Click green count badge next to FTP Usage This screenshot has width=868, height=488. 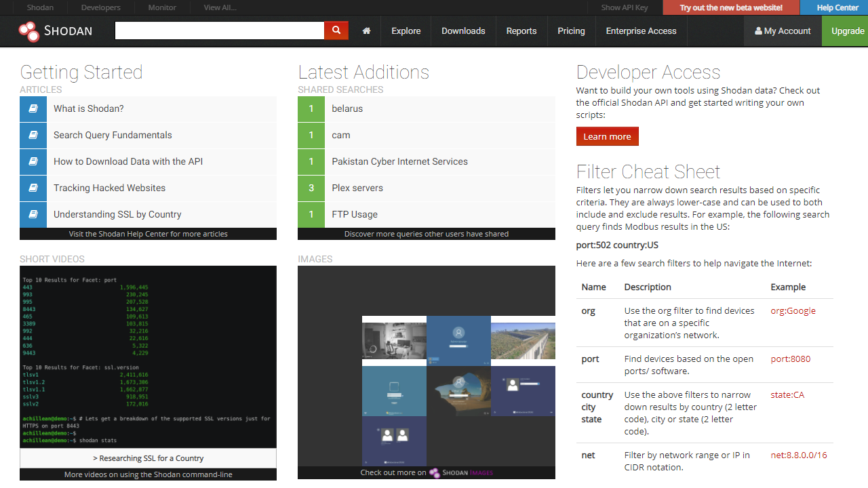(x=311, y=214)
